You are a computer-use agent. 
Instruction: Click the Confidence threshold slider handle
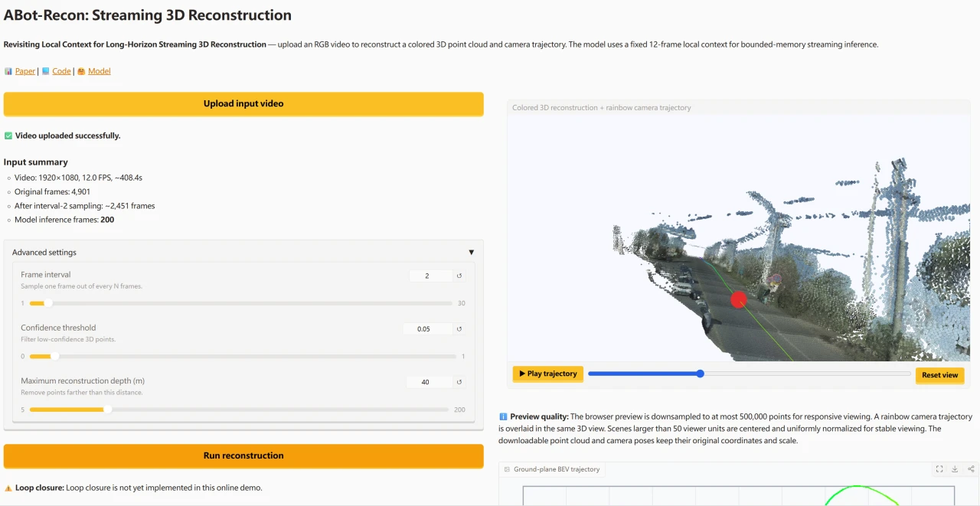54,356
